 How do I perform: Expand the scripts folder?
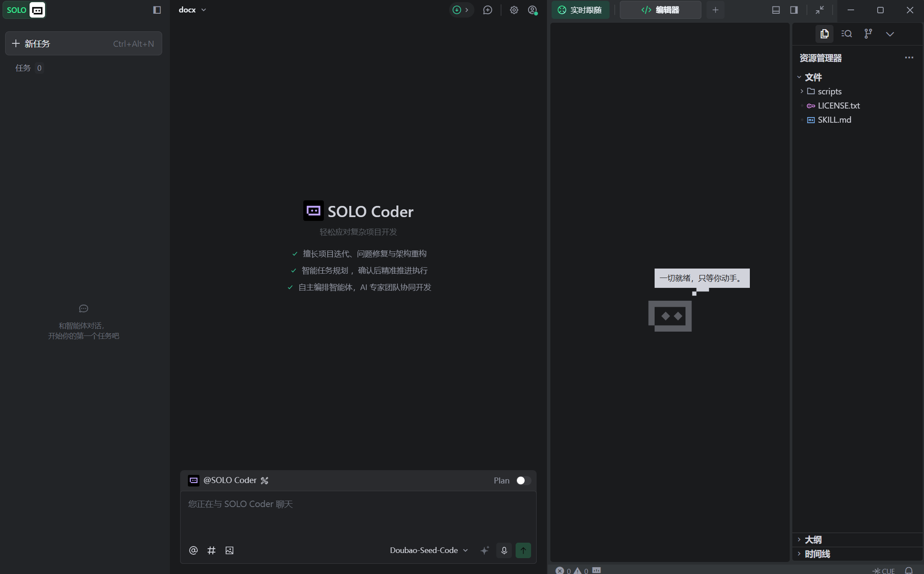point(829,91)
